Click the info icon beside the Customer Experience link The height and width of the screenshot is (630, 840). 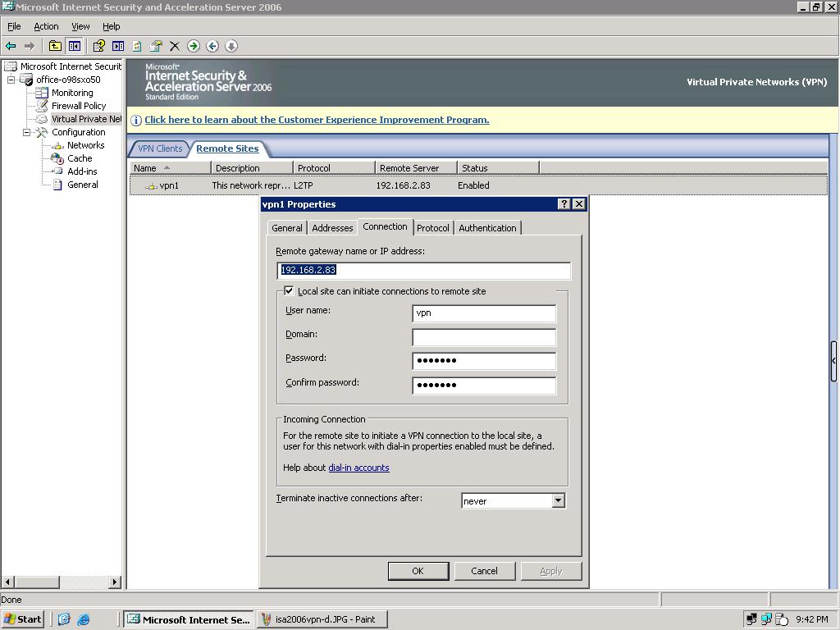(136, 121)
